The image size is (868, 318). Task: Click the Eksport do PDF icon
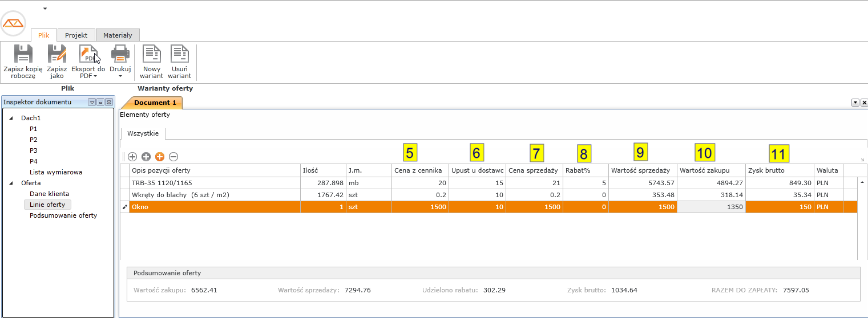coord(88,55)
